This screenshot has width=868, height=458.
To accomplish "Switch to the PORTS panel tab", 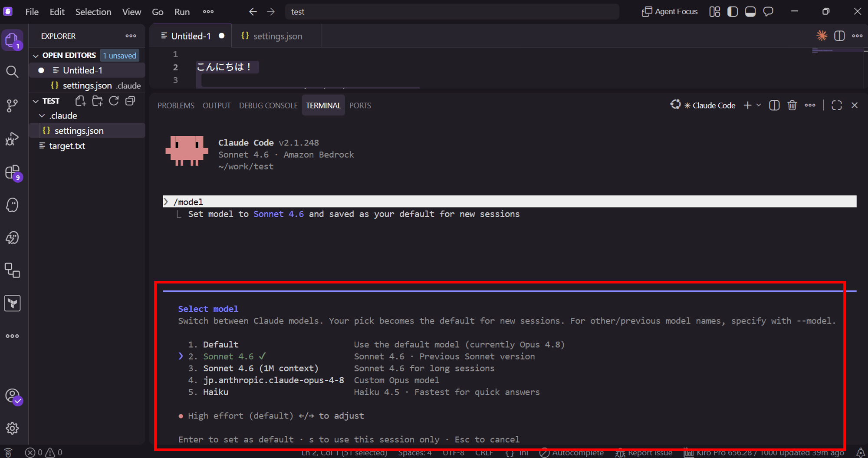I will pyautogui.click(x=360, y=105).
